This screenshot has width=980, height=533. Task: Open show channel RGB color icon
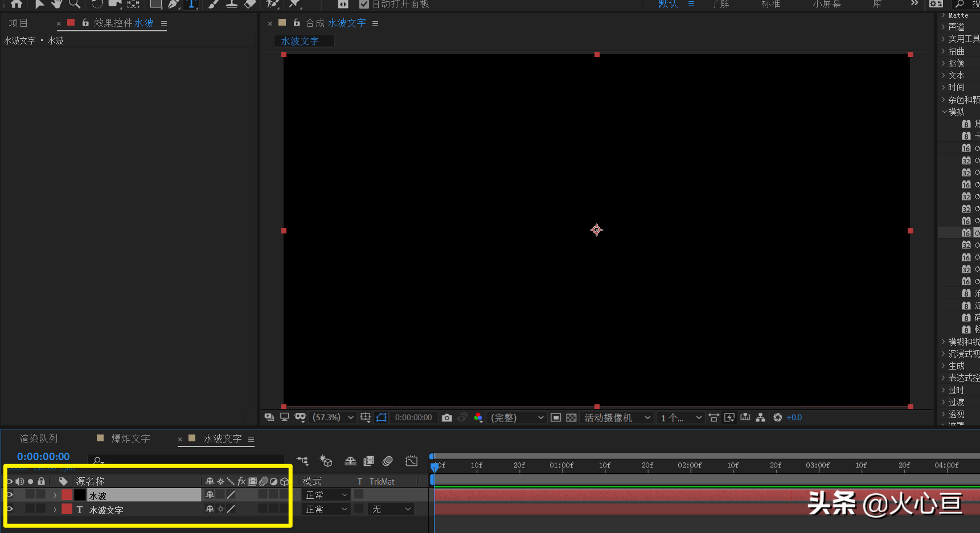coord(478,418)
